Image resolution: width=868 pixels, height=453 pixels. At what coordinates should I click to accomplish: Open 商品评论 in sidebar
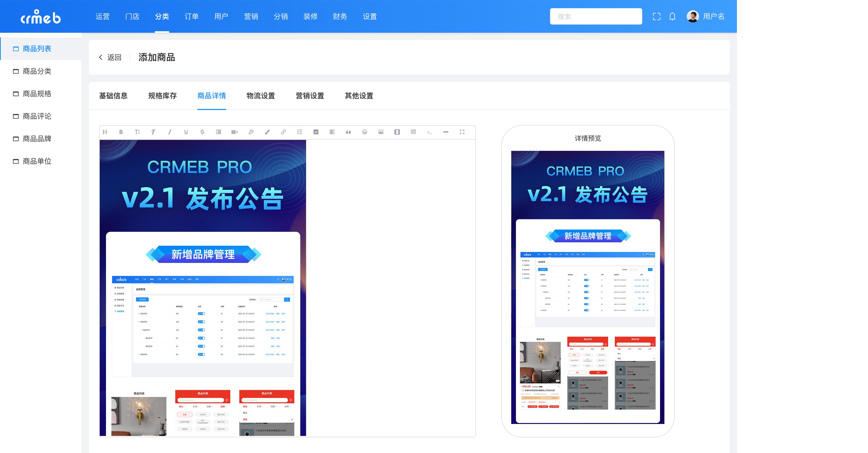click(x=41, y=116)
